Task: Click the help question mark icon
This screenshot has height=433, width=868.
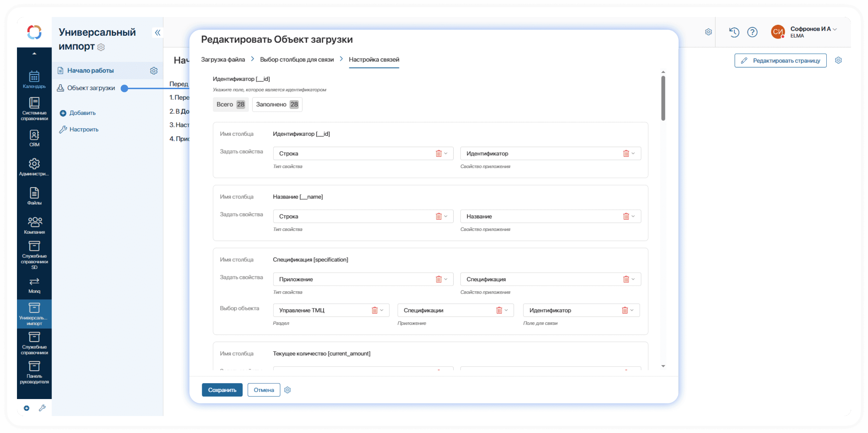Action: click(752, 32)
